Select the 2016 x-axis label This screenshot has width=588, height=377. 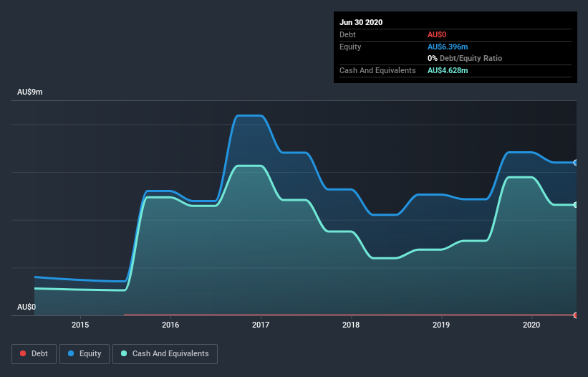(x=170, y=325)
